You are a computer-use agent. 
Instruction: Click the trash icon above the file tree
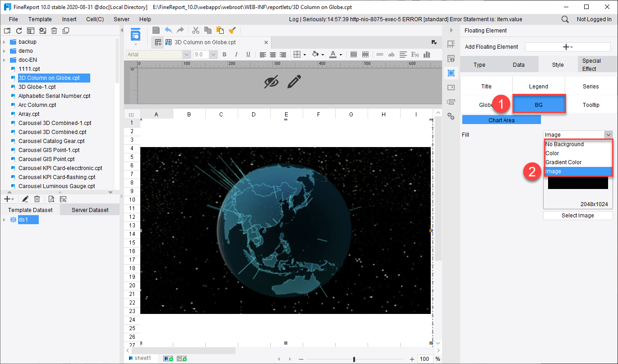54,31
